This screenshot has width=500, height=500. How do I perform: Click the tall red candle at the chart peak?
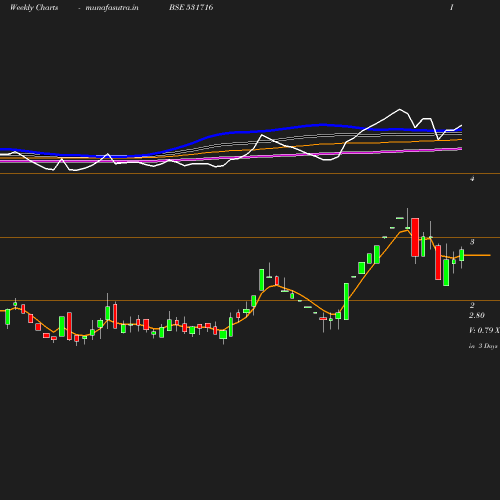coord(415,237)
